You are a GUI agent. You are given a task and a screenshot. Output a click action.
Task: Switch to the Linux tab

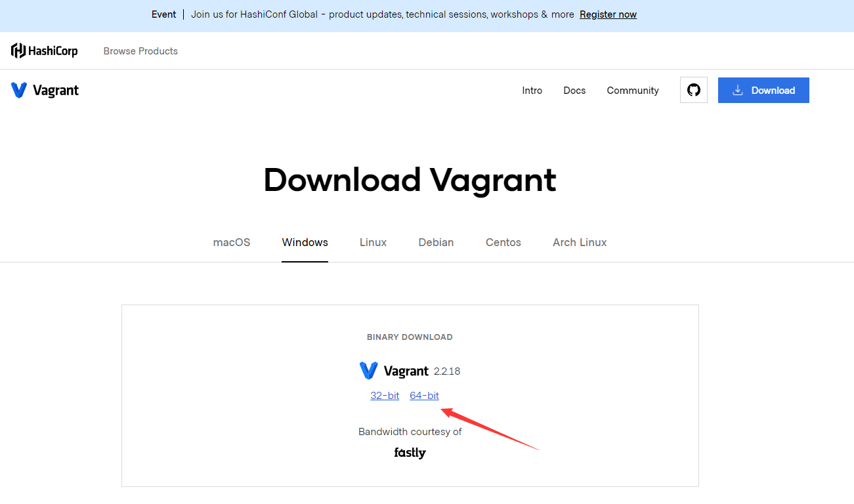pyautogui.click(x=373, y=242)
